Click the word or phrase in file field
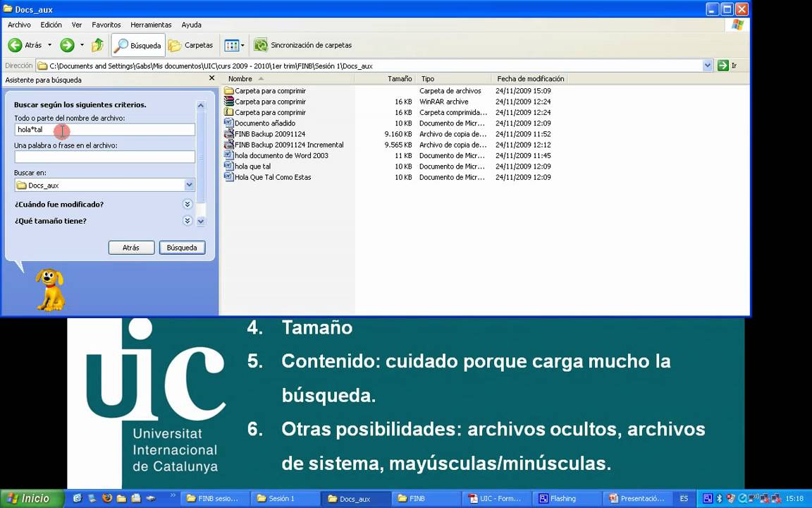Viewport: 812px width, 508px height. click(x=104, y=157)
